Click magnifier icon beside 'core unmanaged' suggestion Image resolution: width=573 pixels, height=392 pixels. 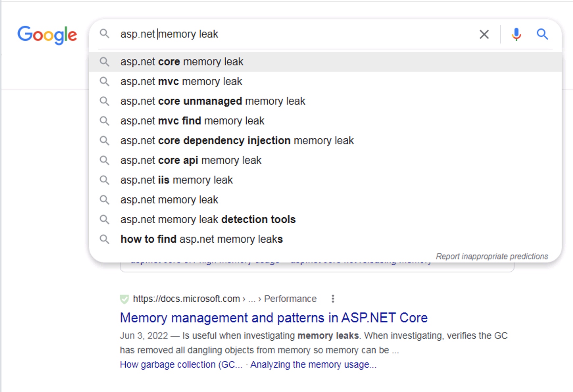tap(105, 101)
